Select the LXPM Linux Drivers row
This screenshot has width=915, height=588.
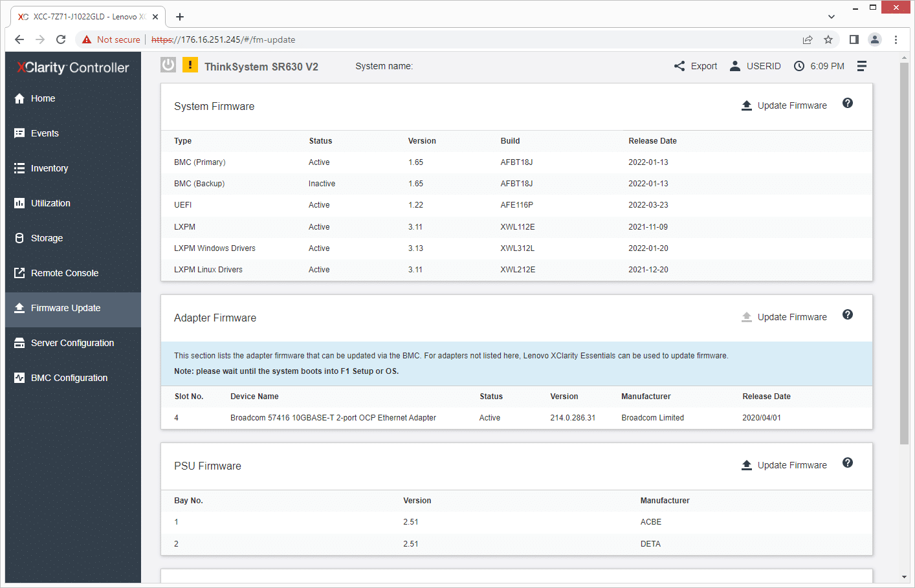[x=516, y=270]
